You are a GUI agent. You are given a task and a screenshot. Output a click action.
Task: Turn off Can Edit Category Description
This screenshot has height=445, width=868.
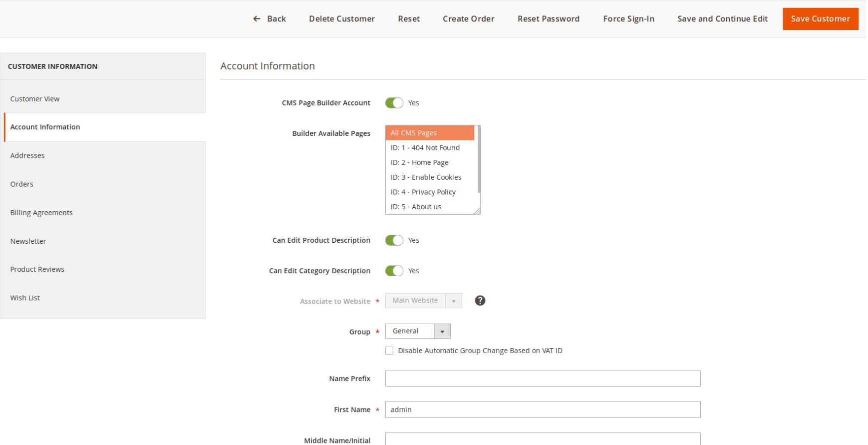coord(394,271)
